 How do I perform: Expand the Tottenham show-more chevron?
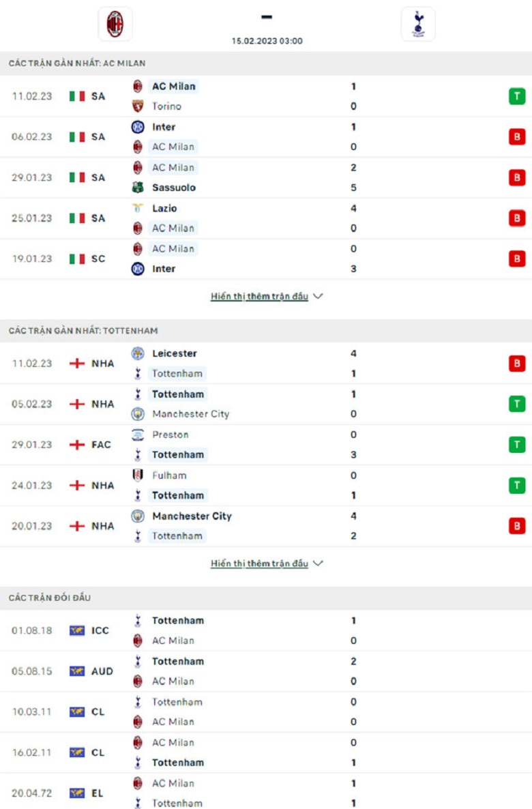(319, 563)
